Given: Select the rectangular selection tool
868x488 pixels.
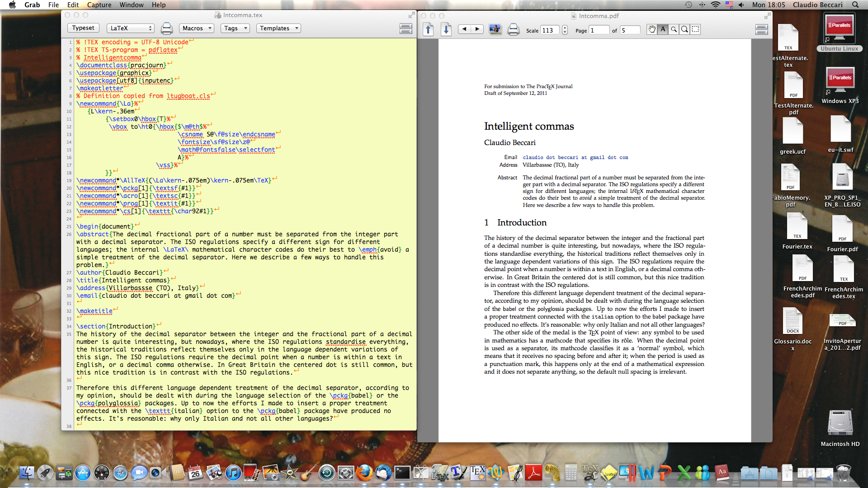Looking at the screenshot, I should tap(695, 29).
